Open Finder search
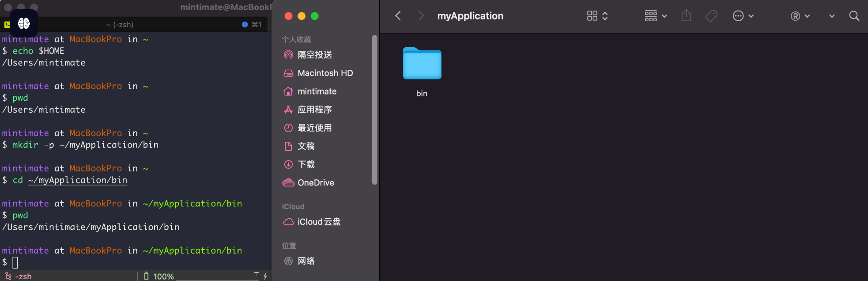868x281 pixels. (854, 16)
